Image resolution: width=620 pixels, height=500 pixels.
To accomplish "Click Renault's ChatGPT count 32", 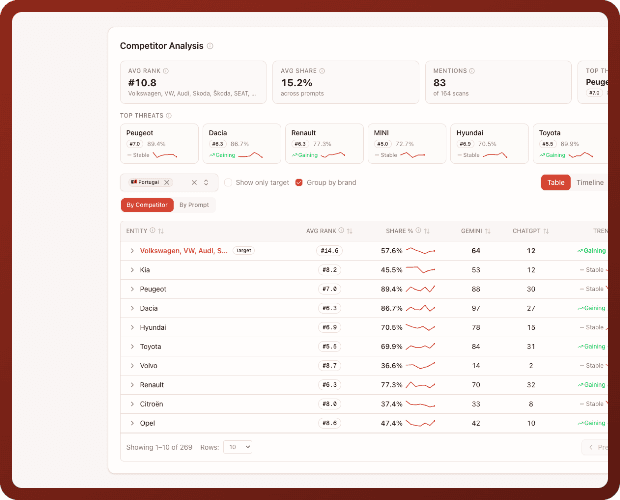I will pyautogui.click(x=531, y=385).
